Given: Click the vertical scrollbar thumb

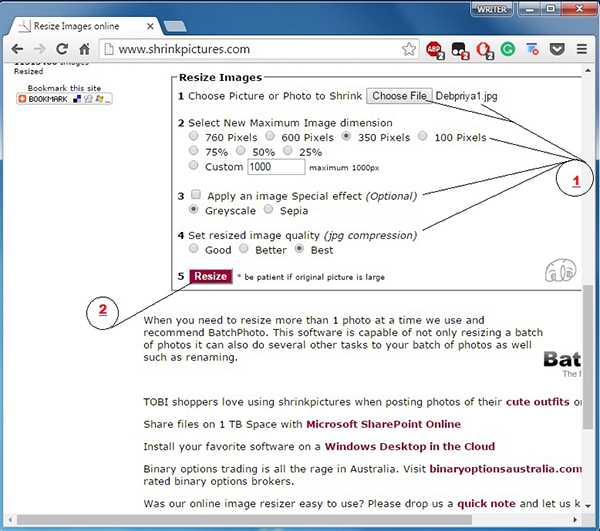Looking at the screenshot, I should pos(587,358).
